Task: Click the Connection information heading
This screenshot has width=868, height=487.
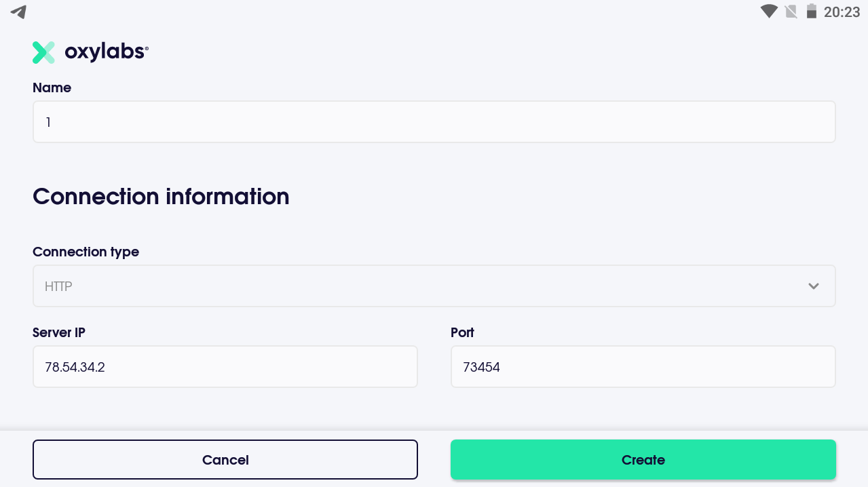Action: (x=161, y=197)
